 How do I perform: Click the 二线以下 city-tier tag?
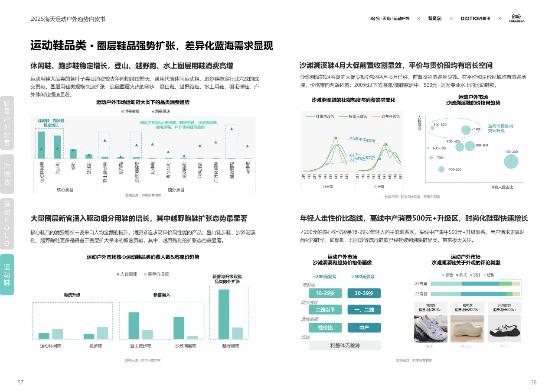[x=325, y=310]
